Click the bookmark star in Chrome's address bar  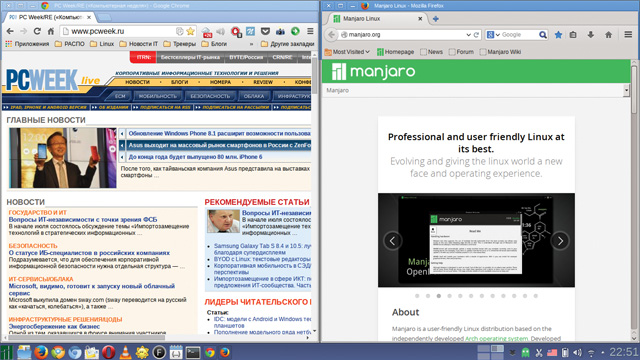[190, 31]
